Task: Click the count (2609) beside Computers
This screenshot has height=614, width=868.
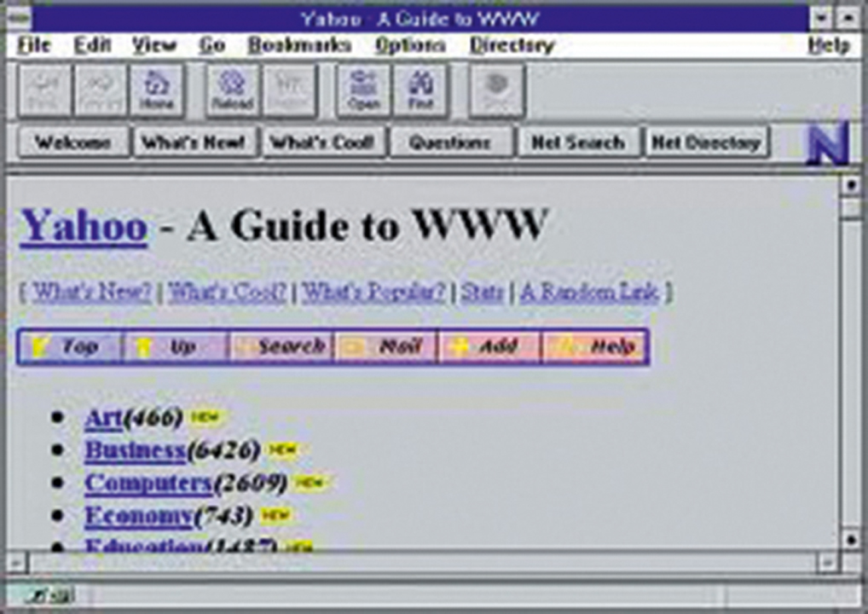Action: point(251,483)
